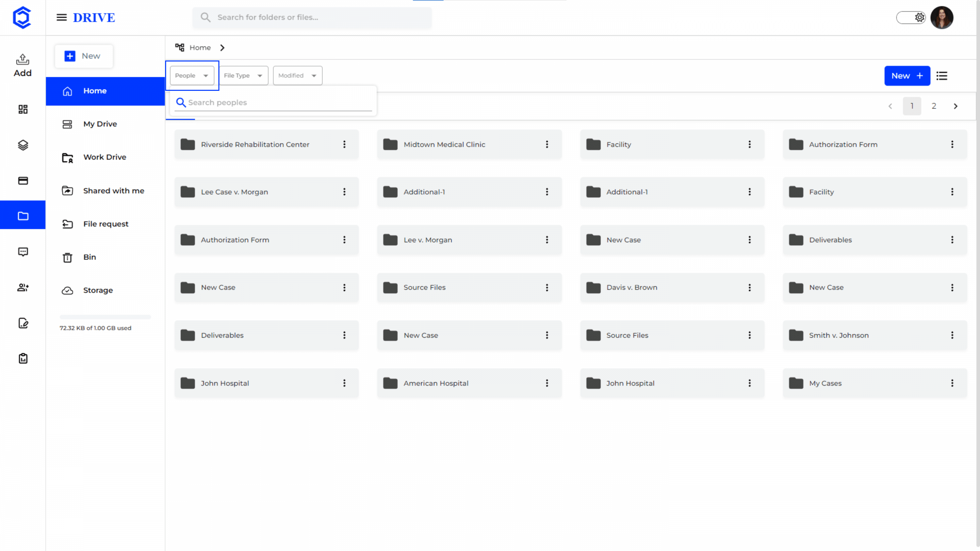This screenshot has height=551, width=980.
Task: Click the breadcrumb tree icon beside Home
Action: [180, 48]
